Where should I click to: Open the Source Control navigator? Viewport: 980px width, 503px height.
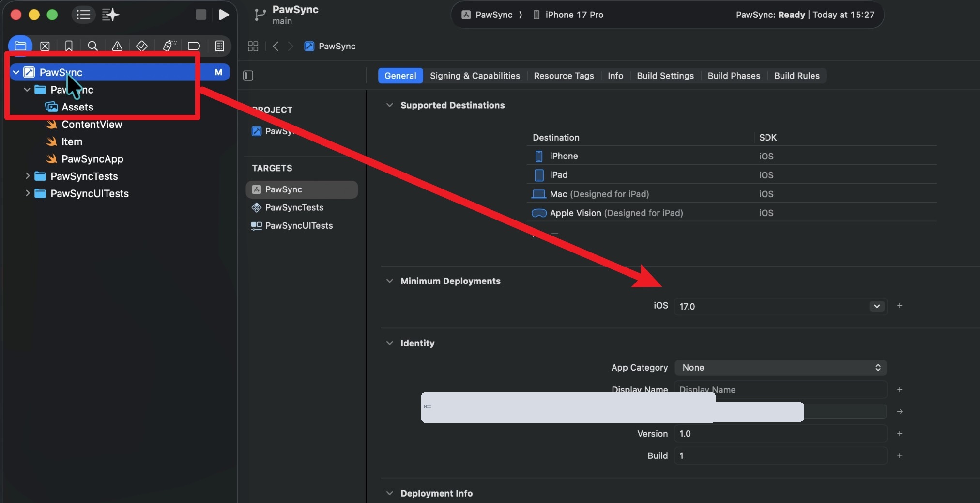(x=45, y=46)
